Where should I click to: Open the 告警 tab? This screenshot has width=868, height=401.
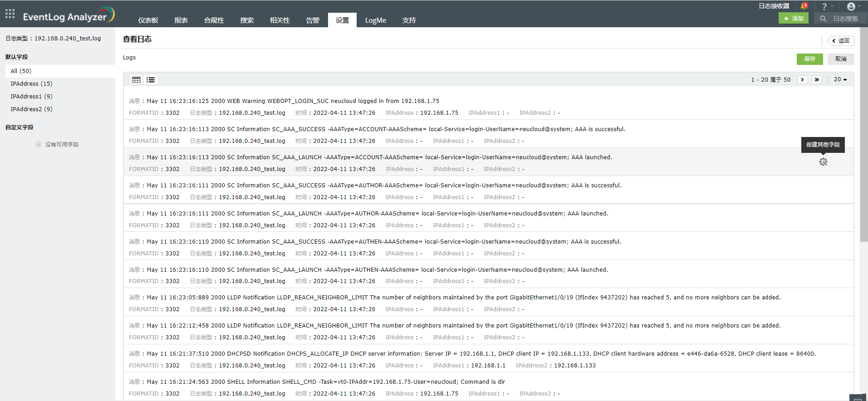point(313,20)
